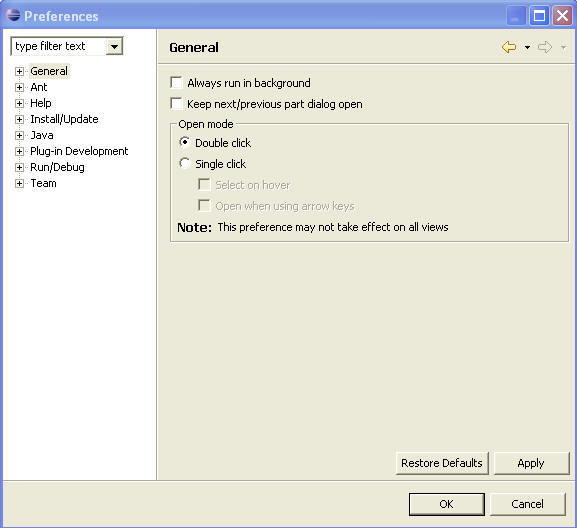Expand the Java tree node
Image resolution: width=577 pixels, height=528 pixels.
coord(20,135)
